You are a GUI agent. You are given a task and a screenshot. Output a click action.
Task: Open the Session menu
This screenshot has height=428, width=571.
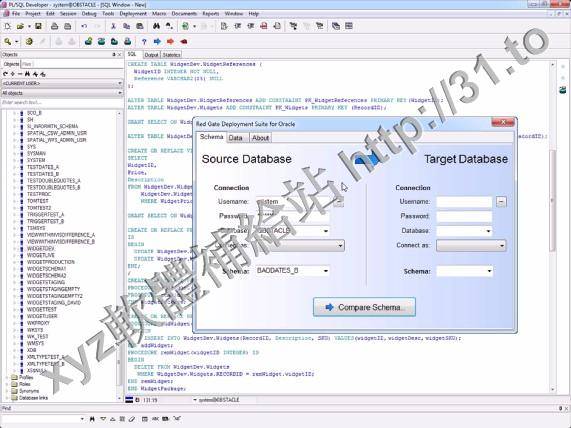click(68, 14)
